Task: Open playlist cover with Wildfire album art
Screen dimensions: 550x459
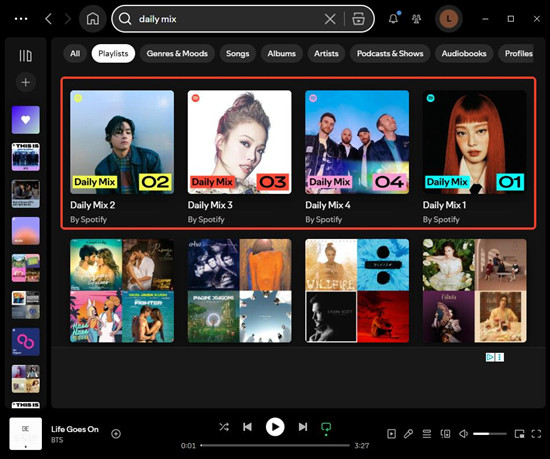Action: tap(357, 291)
